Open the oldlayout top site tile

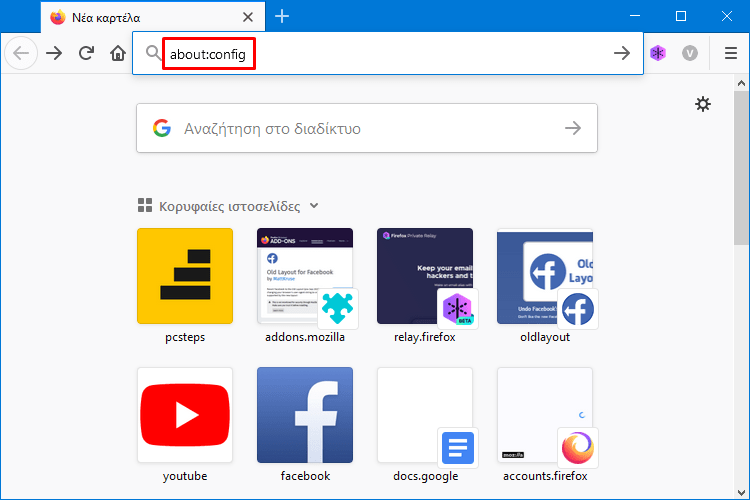click(545, 276)
